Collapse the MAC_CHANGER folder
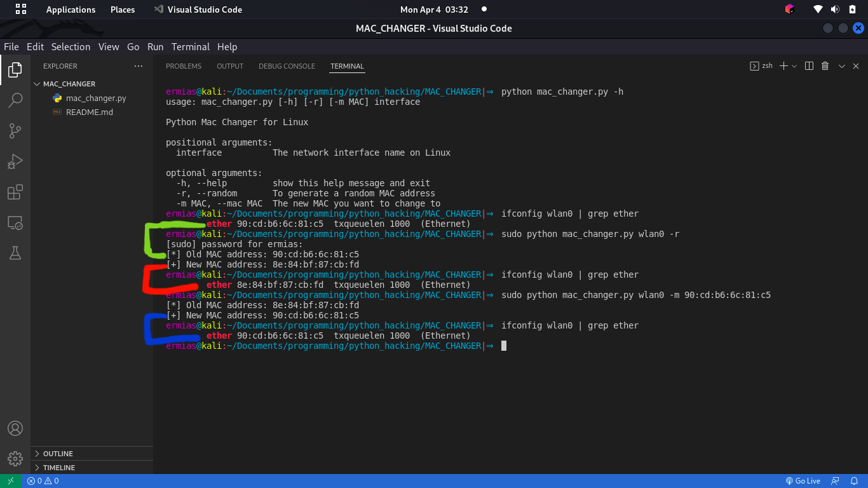This screenshot has width=868, height=488. click(92, 84)
